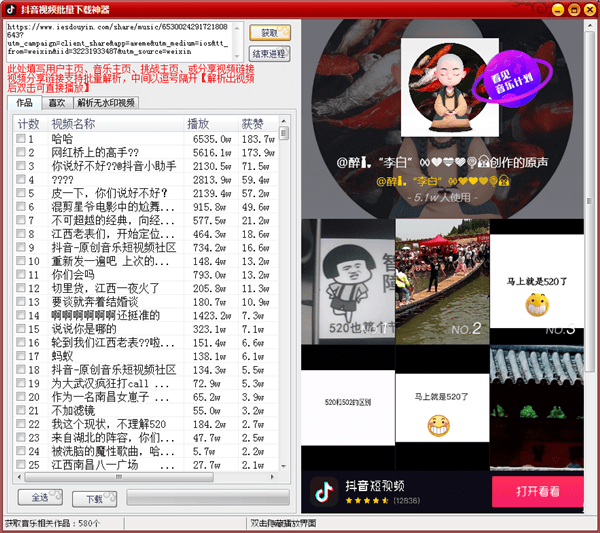Tick checkbox for row 25 江西南昌八一广场

[x=21, y=465]
